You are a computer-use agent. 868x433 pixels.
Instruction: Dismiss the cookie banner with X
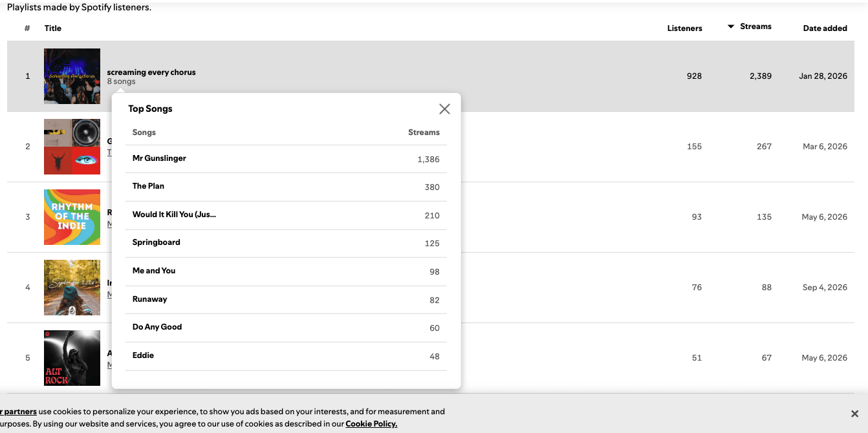click(x=854, y=414)
